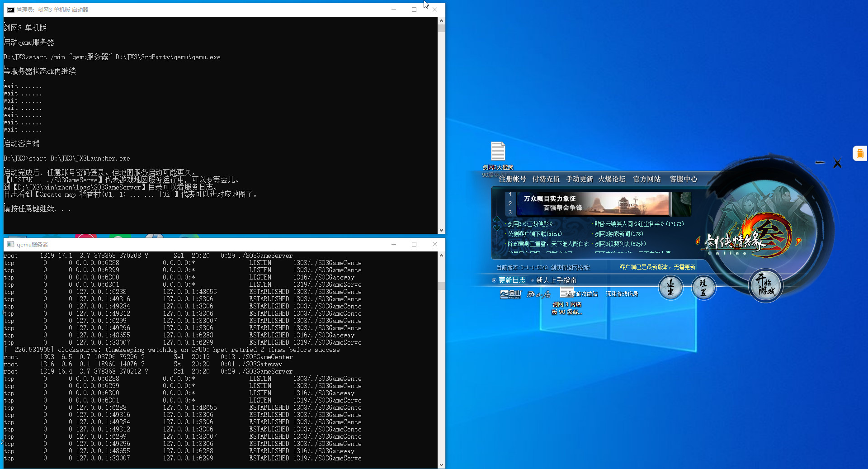This screenshot has width=868, height=469.
Task: Open 官方网站 in launcher menu
Action: (x=646, y=179)
